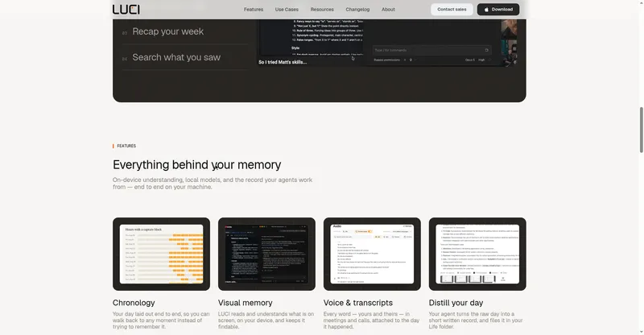Screen dimensions: 644x335
Task: Open the About nav link
Action: click(388, 10)
